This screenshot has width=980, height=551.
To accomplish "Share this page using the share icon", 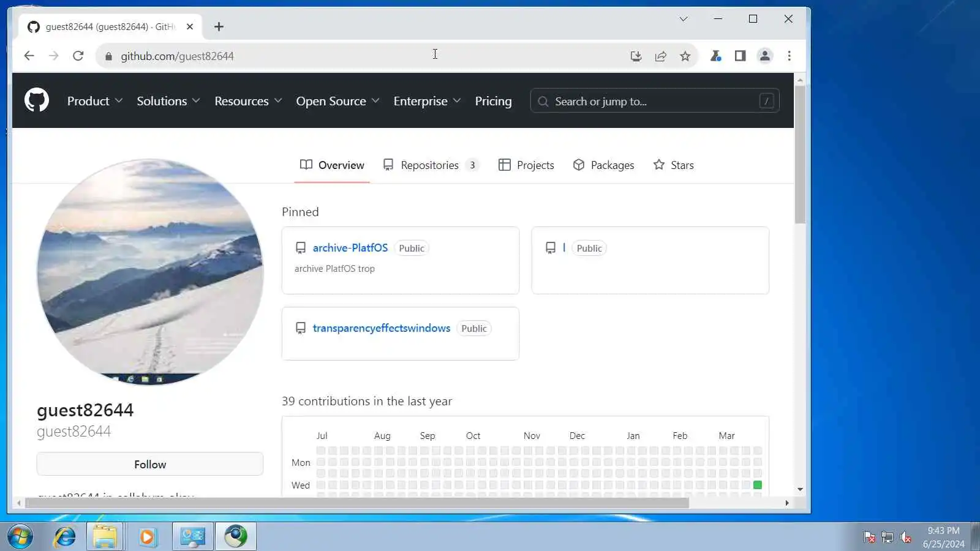I will click(660, 56).
